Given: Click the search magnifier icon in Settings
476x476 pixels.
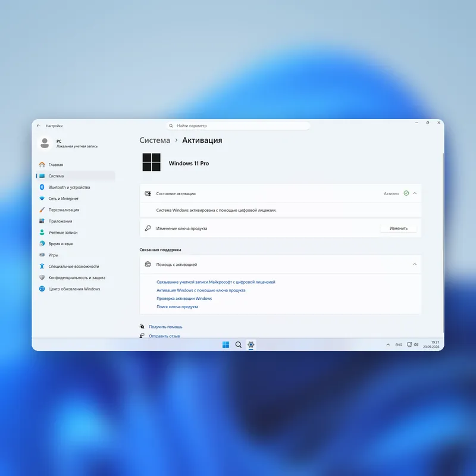Looking at the screenshot, I should pos(171,126).
